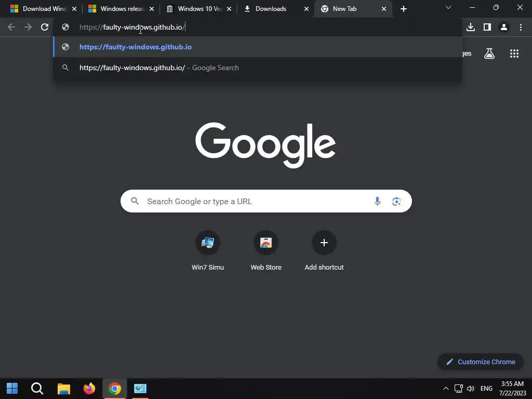532x399 pixels.
Task: Launch File Explorer from taskbar
Action: coord(63,389)
